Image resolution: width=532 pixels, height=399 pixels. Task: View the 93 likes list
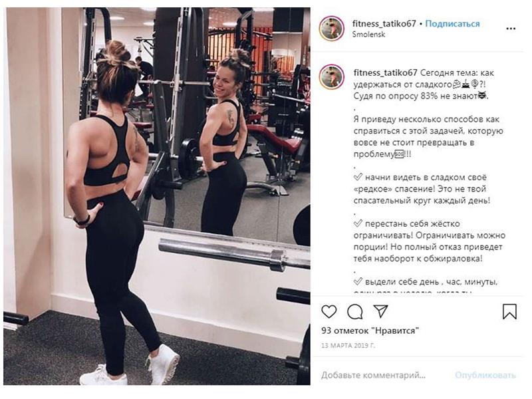[370, 330]
